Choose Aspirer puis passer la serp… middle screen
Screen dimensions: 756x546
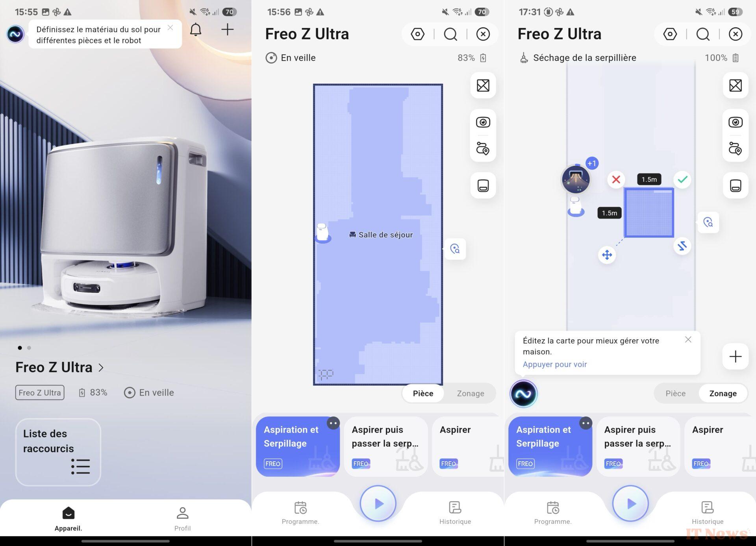click(x=386, y=446)
